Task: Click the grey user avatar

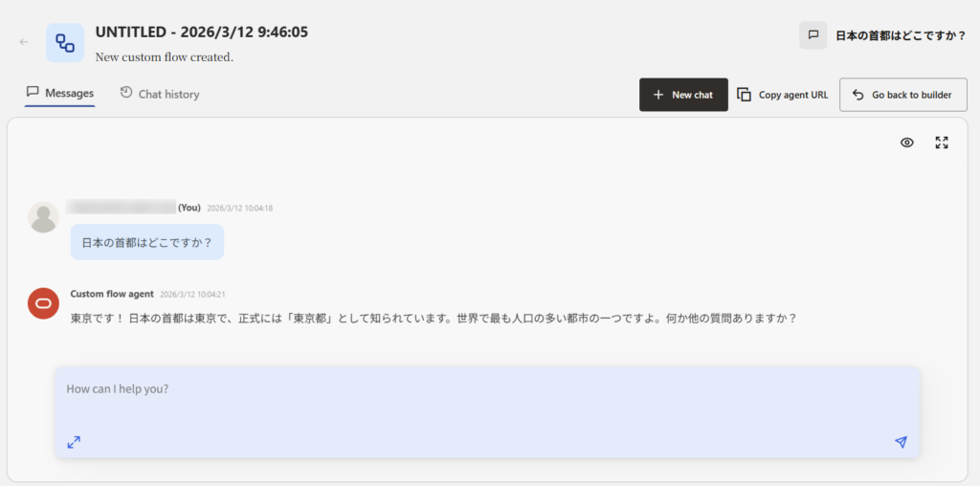Action: click(43, 217)
